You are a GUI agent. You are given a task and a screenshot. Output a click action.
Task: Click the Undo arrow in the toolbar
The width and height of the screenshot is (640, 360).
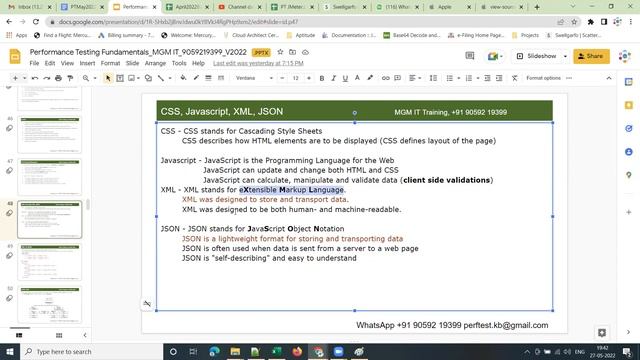[x=35, y=78]
